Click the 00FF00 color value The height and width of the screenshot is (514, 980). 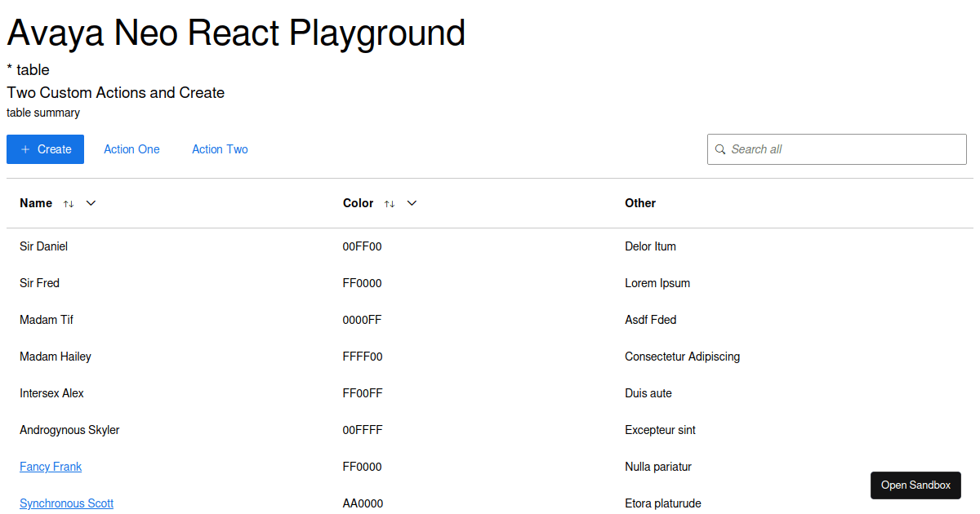point(362,246)
